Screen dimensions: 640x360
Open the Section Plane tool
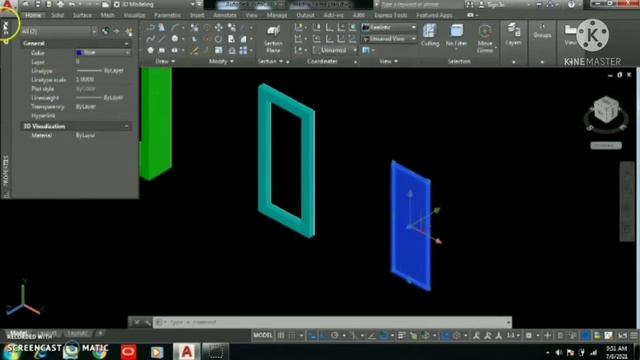[273, 39]
